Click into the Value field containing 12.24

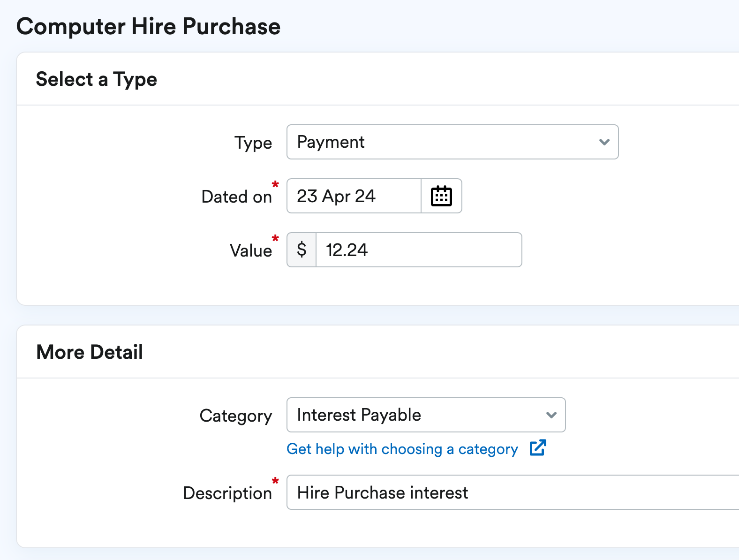click(x=418, y=250)
